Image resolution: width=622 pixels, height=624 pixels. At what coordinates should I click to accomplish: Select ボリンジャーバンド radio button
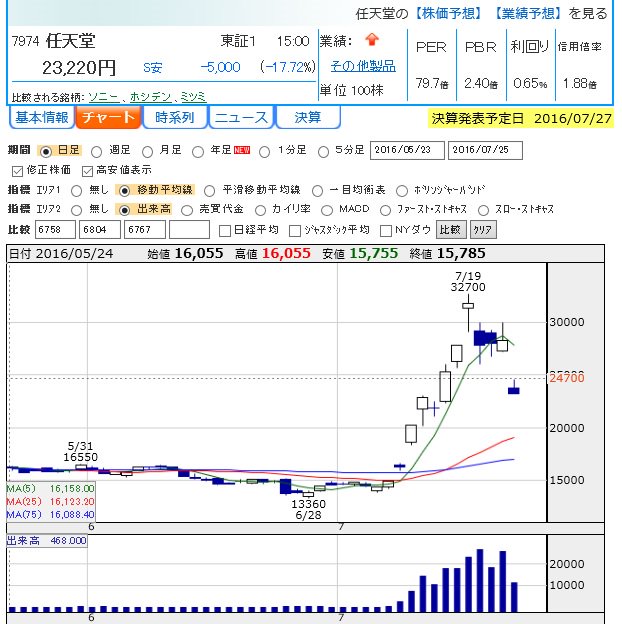(402, 191)
